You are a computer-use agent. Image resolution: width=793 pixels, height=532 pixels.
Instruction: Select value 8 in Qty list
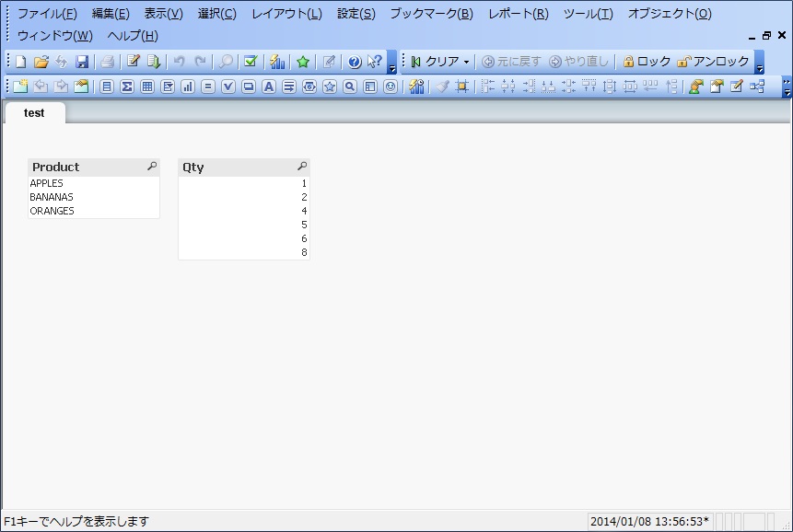pyautogui.click(x=244, y=252)
